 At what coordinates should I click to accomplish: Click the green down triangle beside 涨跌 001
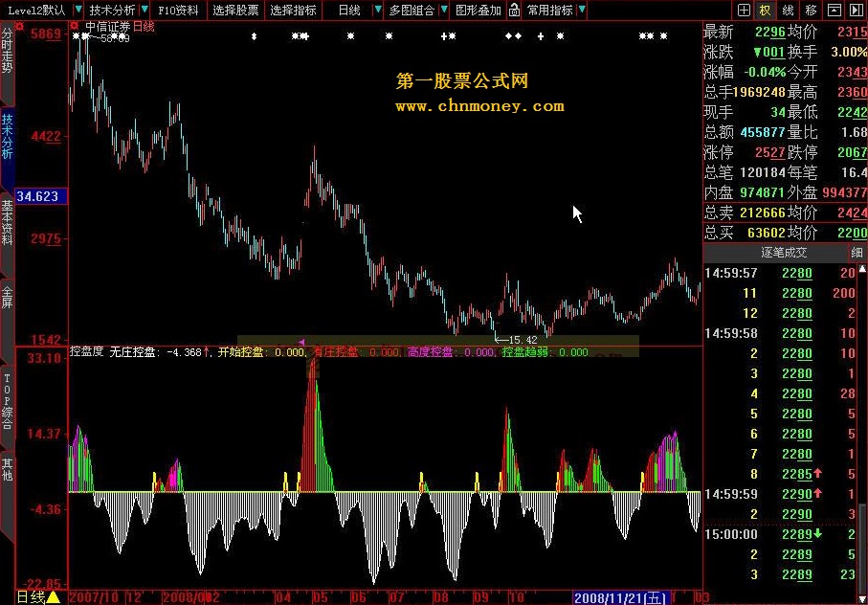pyautogui.click(x=757, y=53)
